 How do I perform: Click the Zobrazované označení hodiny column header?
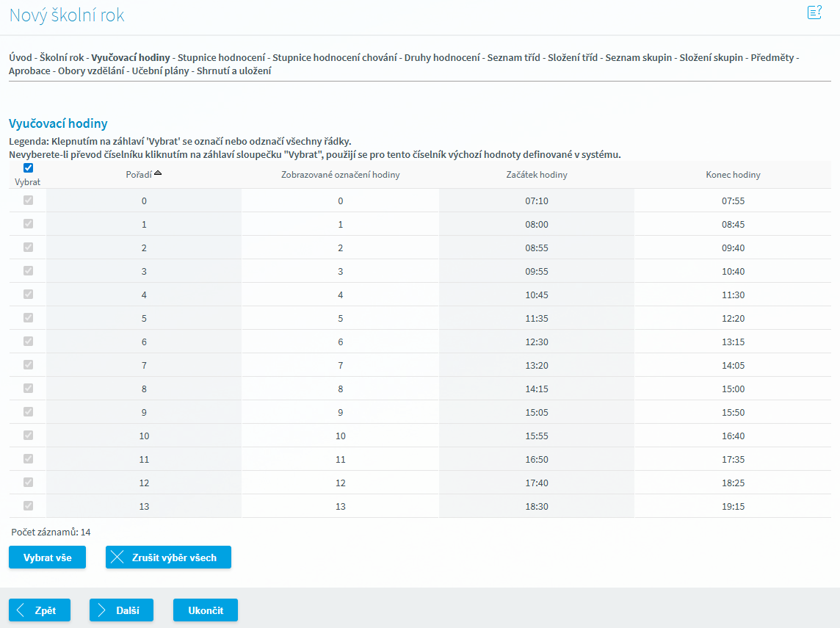(x=340, y=175)
